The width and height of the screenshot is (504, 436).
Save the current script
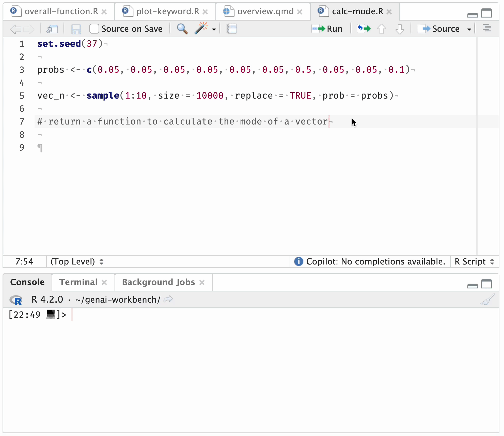point(76,29)
